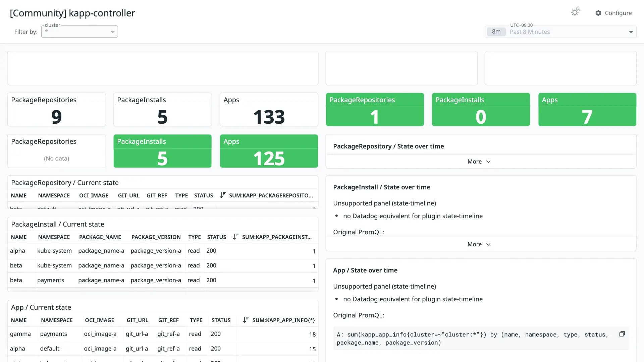Image resolution: width=644 pixels, height=362 pixels.
Task: Expand More under PackageInstall / State over time
Action: click(479, 244)
